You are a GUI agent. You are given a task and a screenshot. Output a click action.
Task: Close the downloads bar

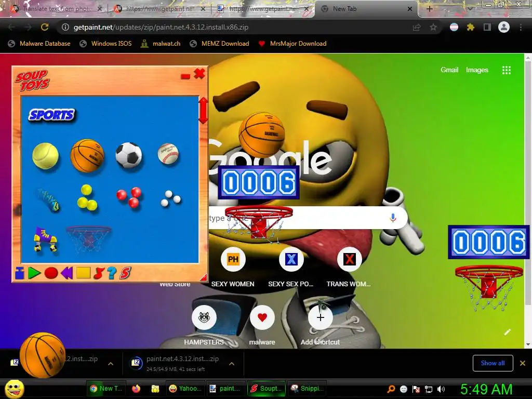pos(523,363)
